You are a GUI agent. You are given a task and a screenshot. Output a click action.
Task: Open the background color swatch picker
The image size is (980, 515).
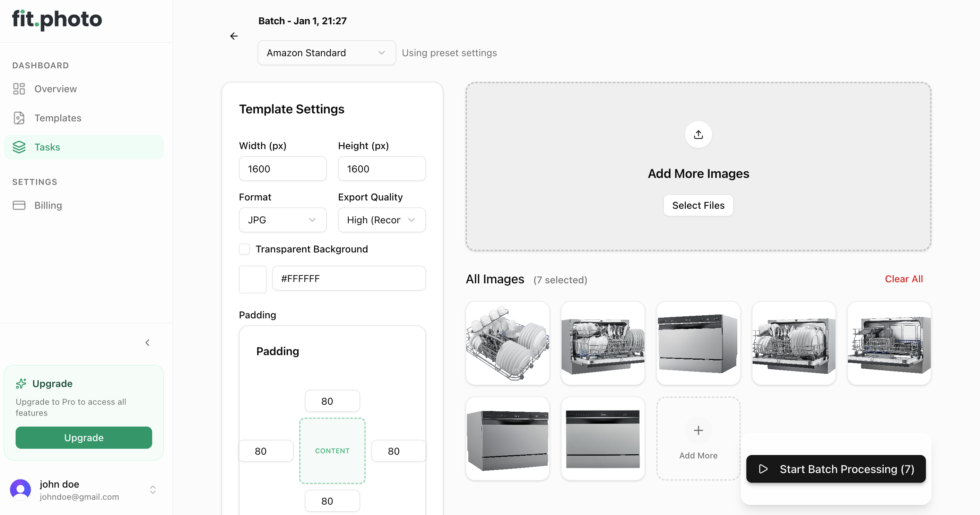(x=252, y=279)
